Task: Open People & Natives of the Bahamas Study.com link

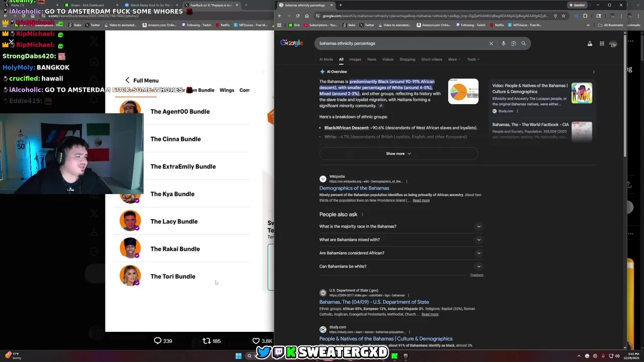Action: [386, 339]
